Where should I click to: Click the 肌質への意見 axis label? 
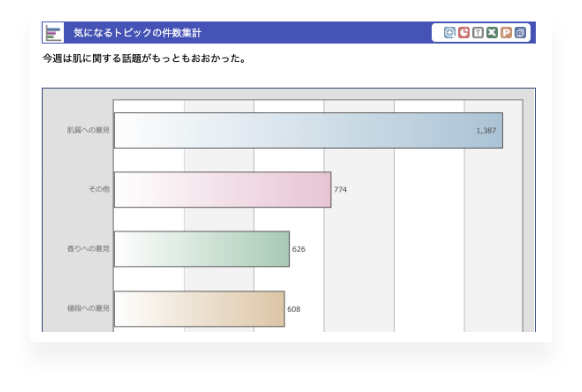(x=88, y=130)
